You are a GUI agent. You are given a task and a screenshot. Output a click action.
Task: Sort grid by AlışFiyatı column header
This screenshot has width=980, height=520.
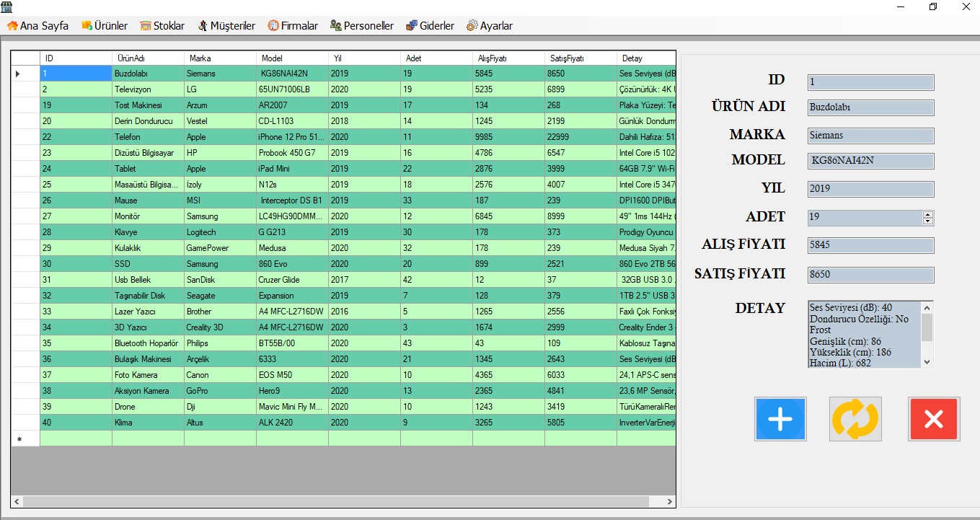click(508, 58)
